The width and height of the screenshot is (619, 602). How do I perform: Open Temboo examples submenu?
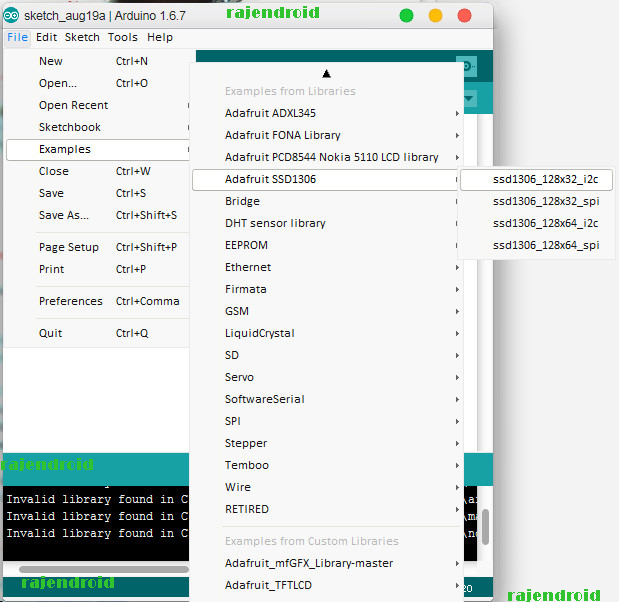(327, 466)
